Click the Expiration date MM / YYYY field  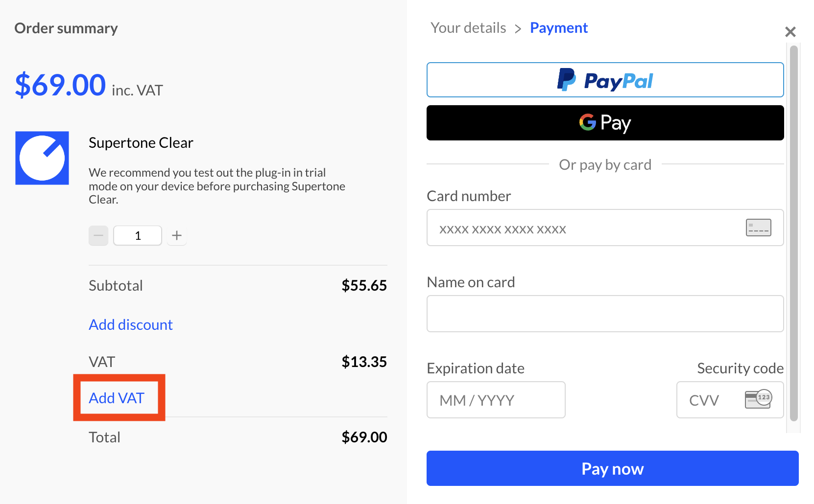coord(496,400)
